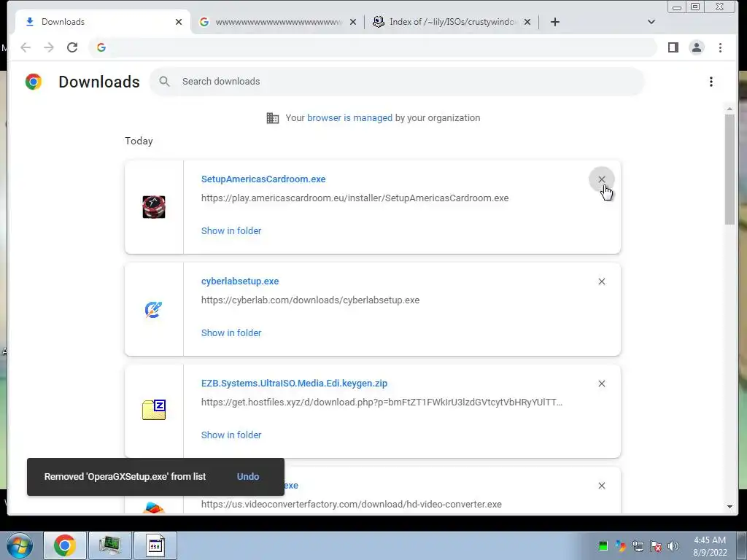747x560 pixels.
Task: Open the Windows Start menu
Action: pos(20,545)
